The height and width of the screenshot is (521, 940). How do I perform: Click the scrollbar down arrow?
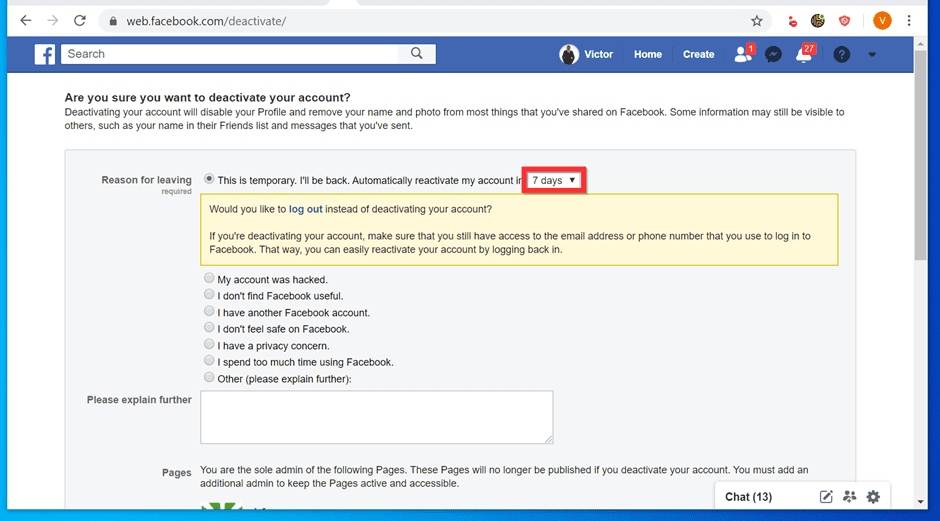click(920, 502)
